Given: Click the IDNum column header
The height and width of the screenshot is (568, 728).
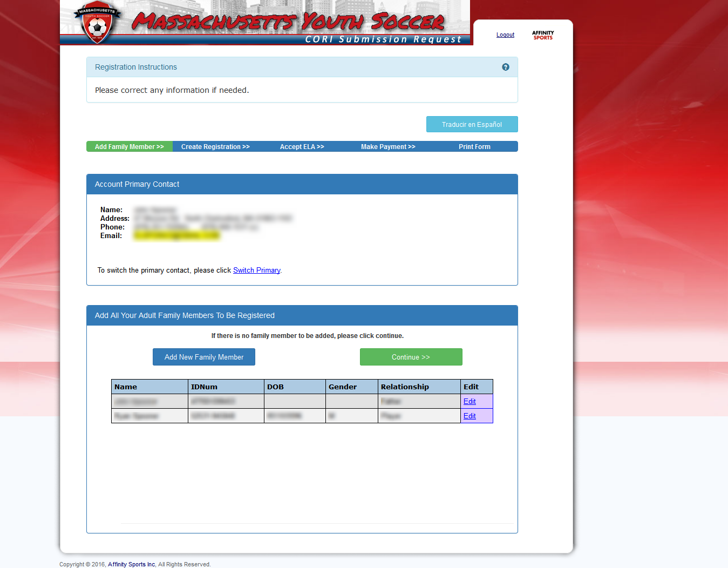Looking at the screenshot, I should click(226, 387).
